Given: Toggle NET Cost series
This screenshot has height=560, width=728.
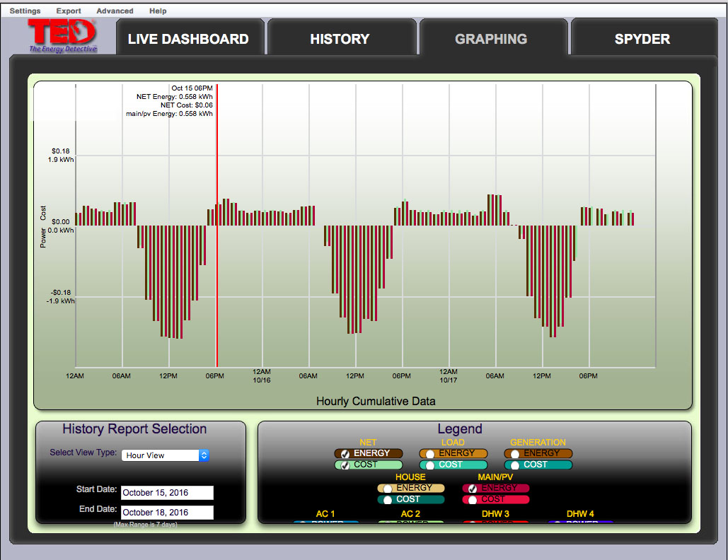Looking at the screenshot, I should click(x=368, y=465).
